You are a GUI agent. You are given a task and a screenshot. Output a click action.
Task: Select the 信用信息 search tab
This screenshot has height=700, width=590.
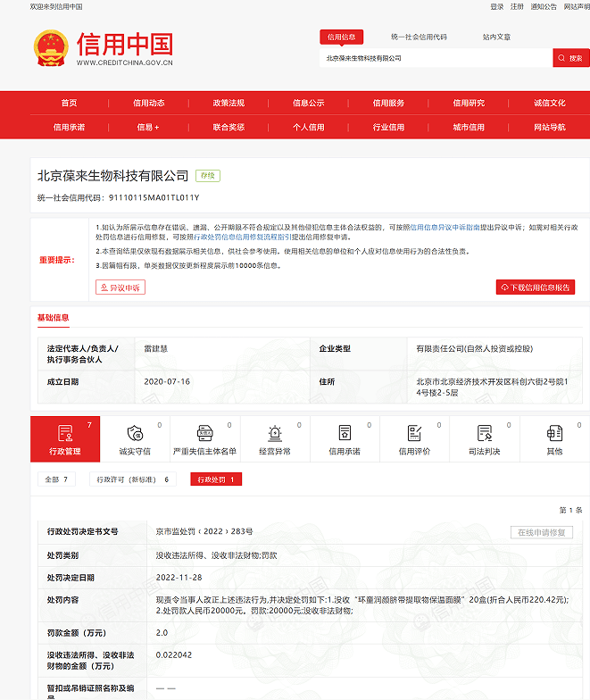click(x=341, y=37)
